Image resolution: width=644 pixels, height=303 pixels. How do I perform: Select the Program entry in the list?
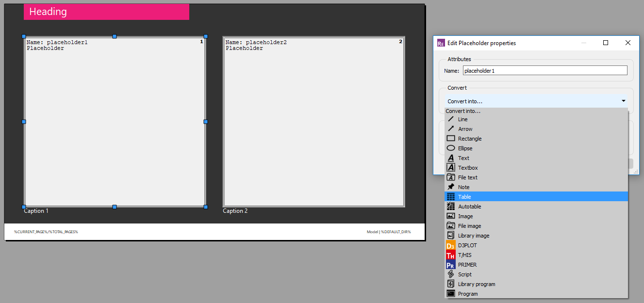[536, 294]
